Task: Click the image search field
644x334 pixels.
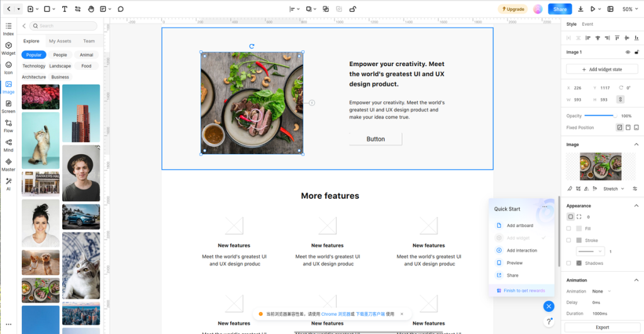Action: pyautogui.click(x=64, y=26)
